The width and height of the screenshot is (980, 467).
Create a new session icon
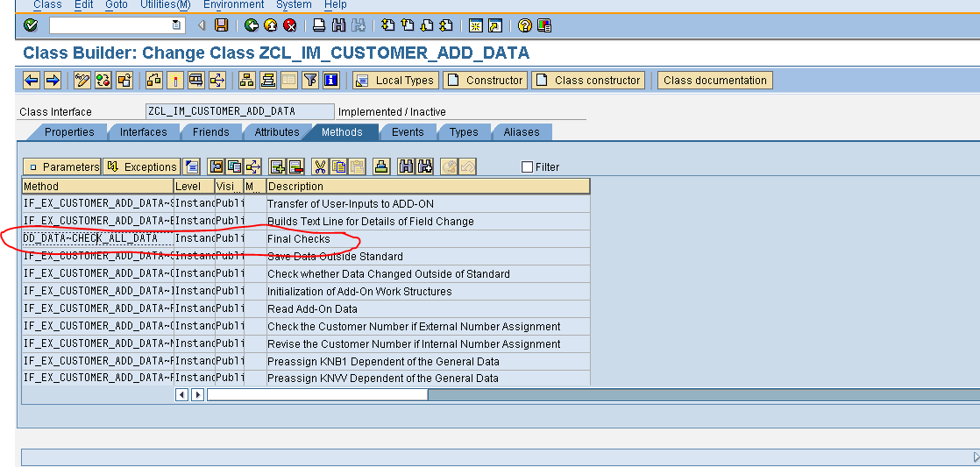pyautogui.click(x=476, y=25)
